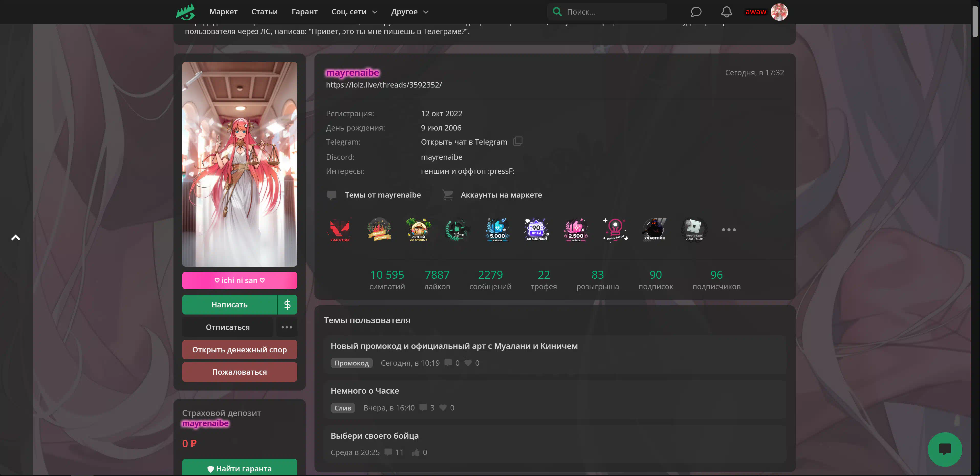This screenshot has width=980, height=476.
Task: Expand the Другое dropdown
Action: tap(410, 12)
